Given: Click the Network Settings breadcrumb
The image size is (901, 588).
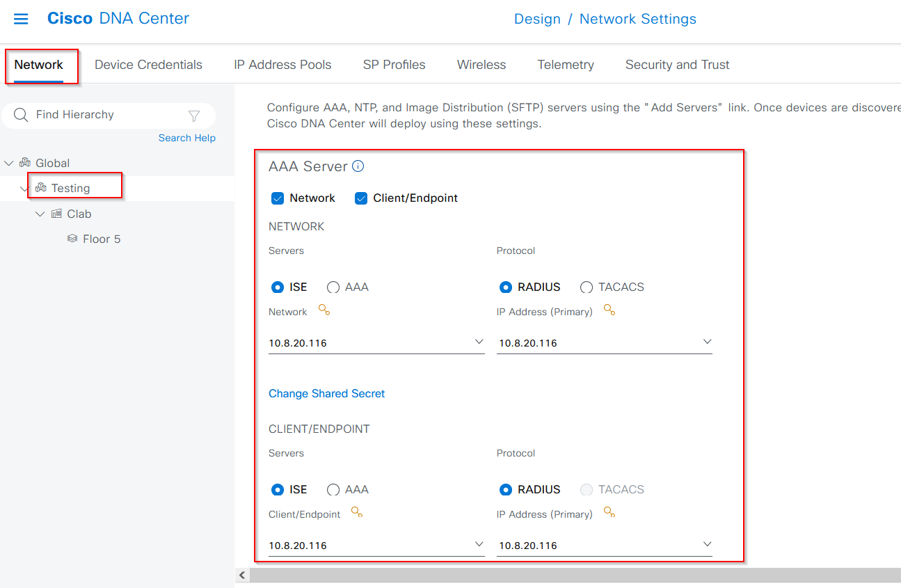Looking at the screenshot, I should pos(638,19).
